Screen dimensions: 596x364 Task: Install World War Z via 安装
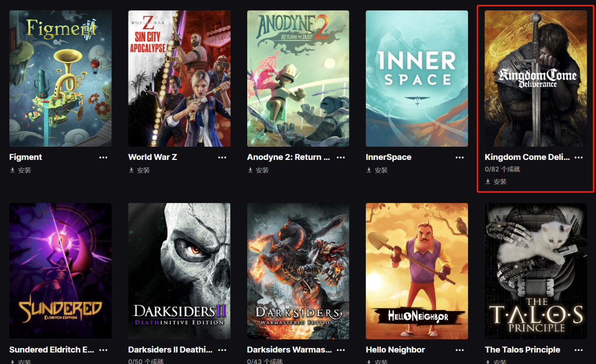[143, 170]
